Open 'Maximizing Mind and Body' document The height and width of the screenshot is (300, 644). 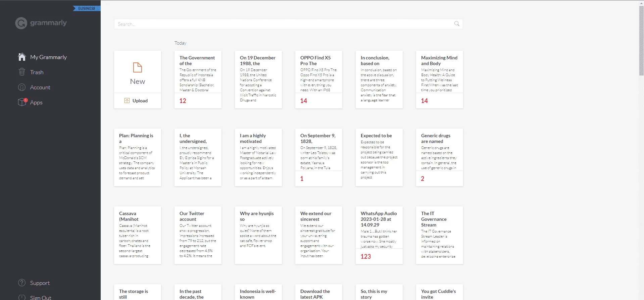click(440, 80)
